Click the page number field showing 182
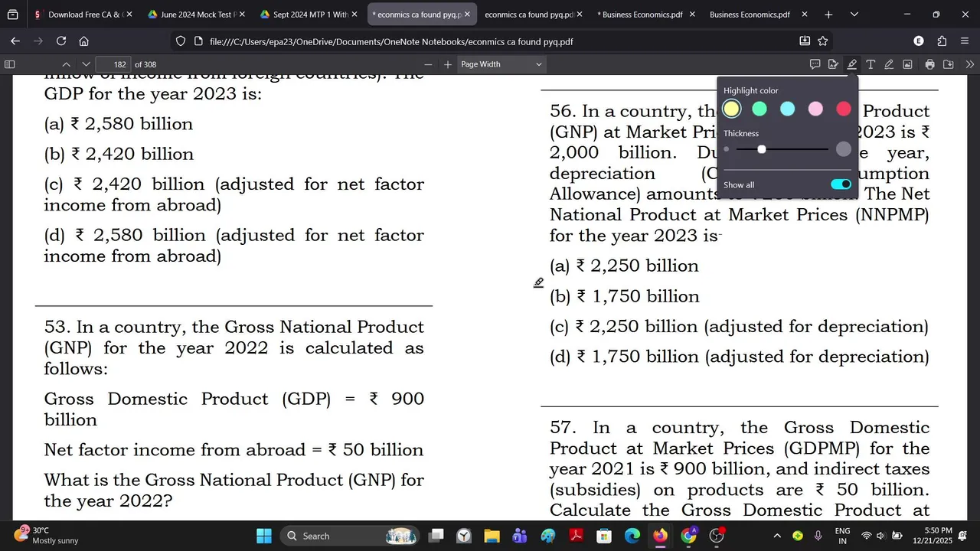The width and height of the screenshot is (980, 551). click(114, 64)
